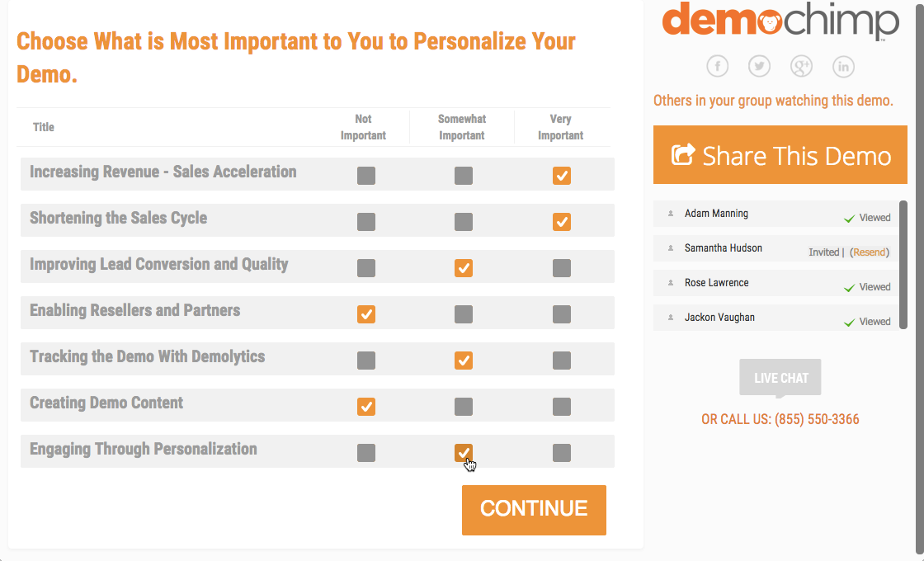Screen dimensions: 924x561
Task: Check Very Important for Engaging Through Personalization
Action: pos(562,453)
